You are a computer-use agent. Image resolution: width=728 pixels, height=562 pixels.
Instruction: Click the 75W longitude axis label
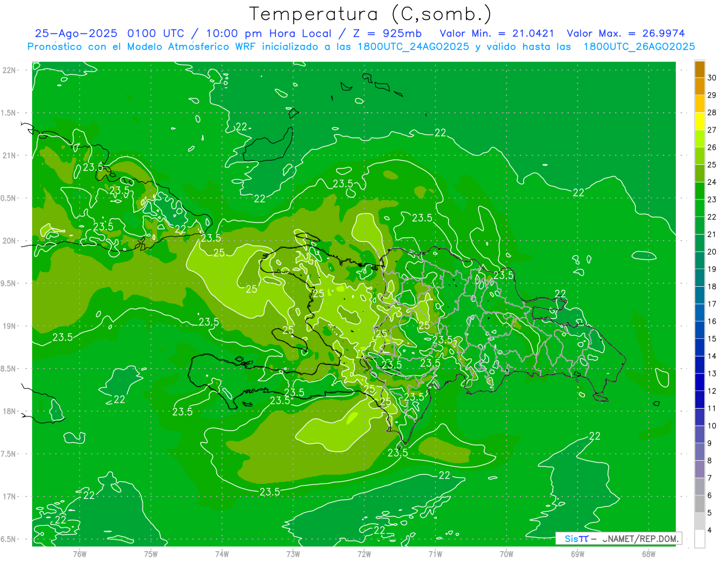click(x=151, y=554)
